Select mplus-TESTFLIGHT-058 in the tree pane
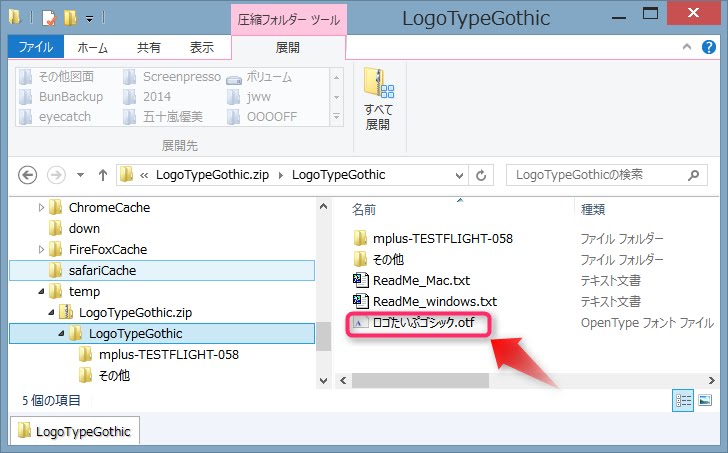 click(169, 355)
